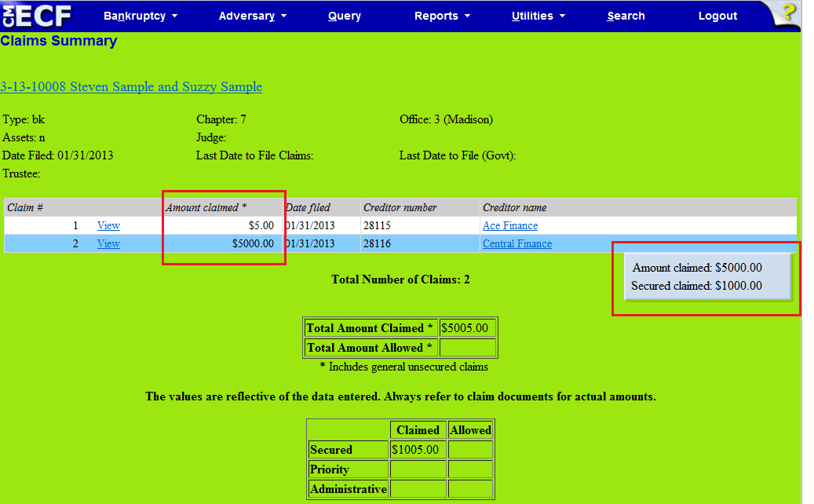814x504 pixels.
Task: Open the Query menu item
Action: 345,16
